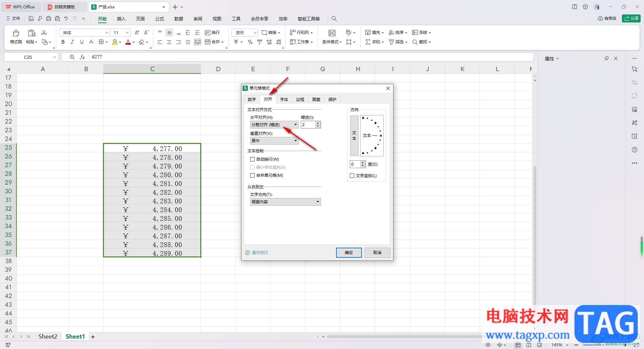Click the selection arrow icon in right sidebar
The height and width of the screenshot is (349, 644).
(x=634, y=69)
